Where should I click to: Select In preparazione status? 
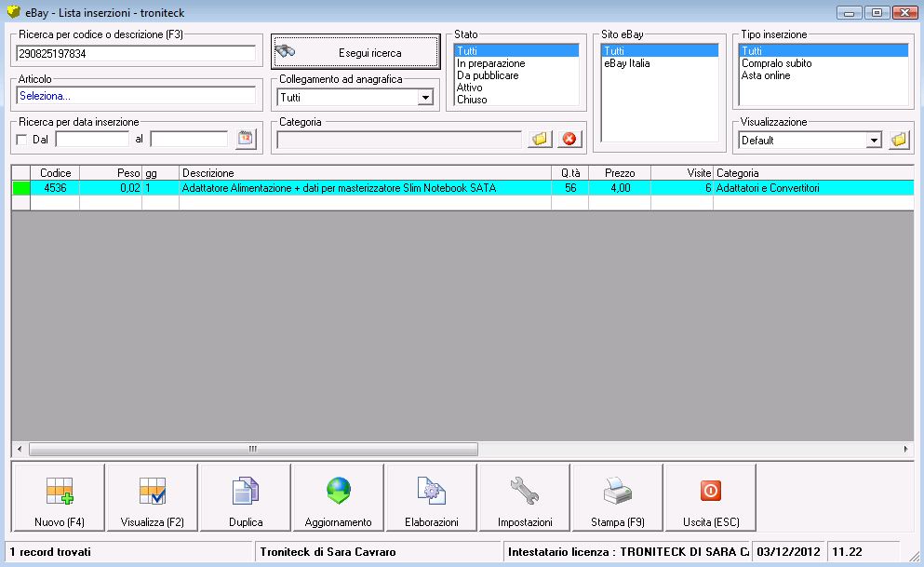(516, 63)
